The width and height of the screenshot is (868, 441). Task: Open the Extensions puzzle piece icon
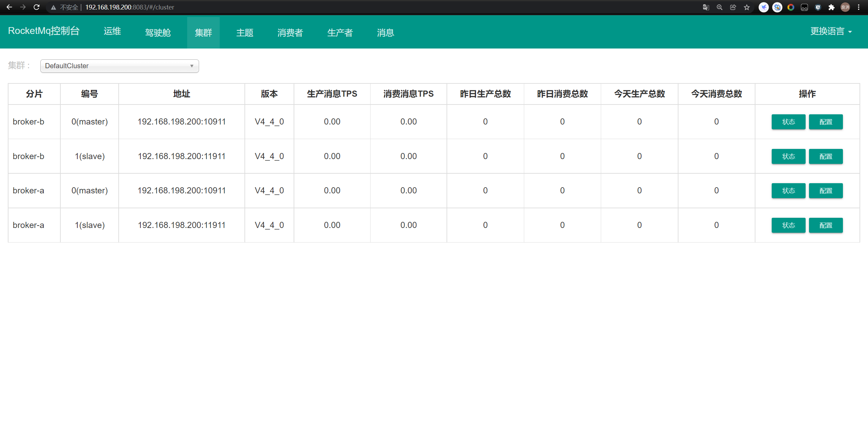pyautogui.click(x=831, y=7)
